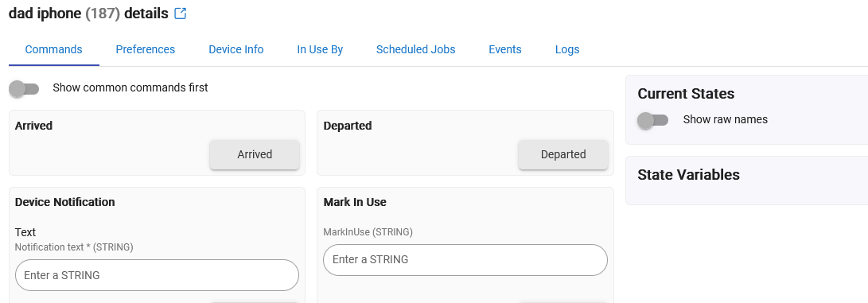Run the Arrived command button
The width and height of the screenshot is (868, 303).
pos(255,154)
